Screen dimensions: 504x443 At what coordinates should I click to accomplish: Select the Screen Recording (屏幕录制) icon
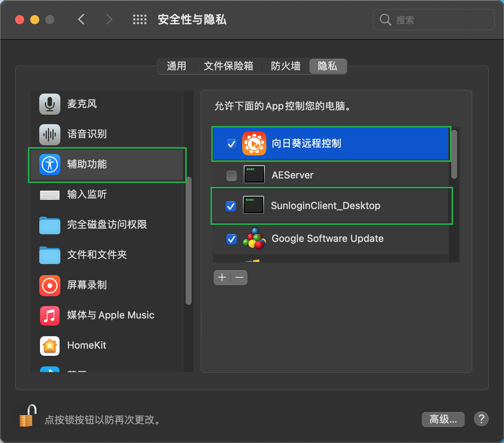tap(50, 286)
